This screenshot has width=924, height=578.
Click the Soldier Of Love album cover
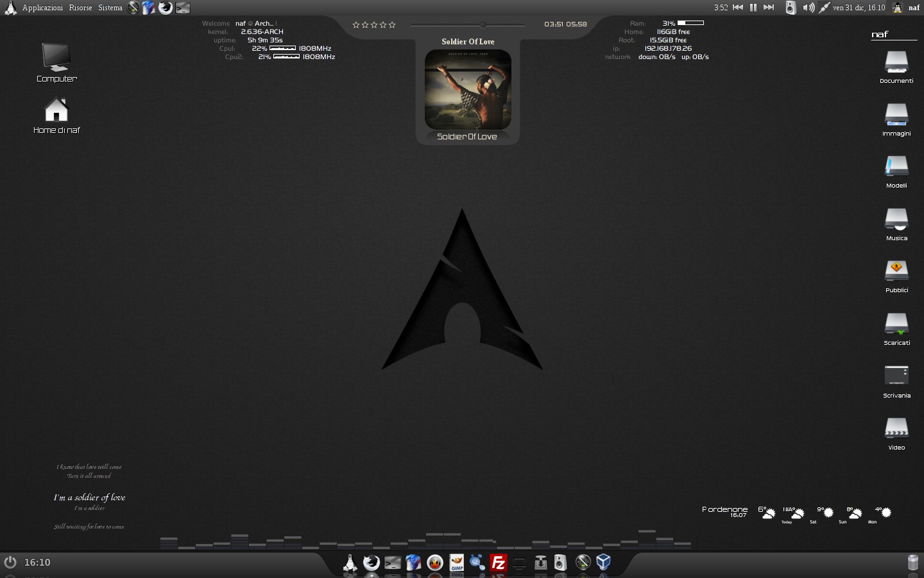point(468,89)
